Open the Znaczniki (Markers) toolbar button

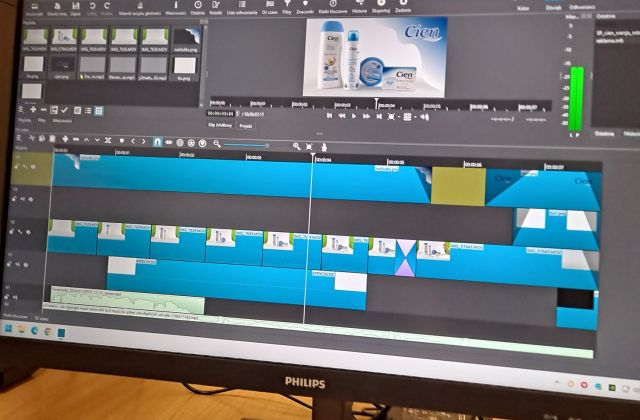(x=305, y=7)
